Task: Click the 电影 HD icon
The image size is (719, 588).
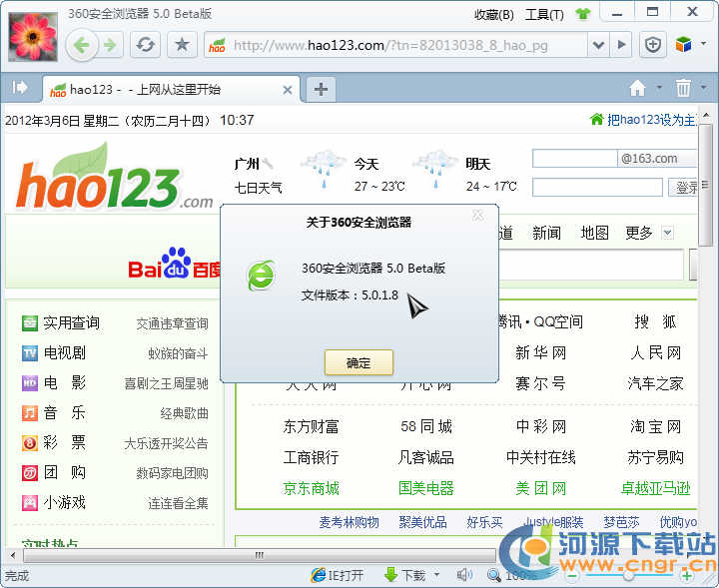Action: pyautogui.click(x=30, y=382)
